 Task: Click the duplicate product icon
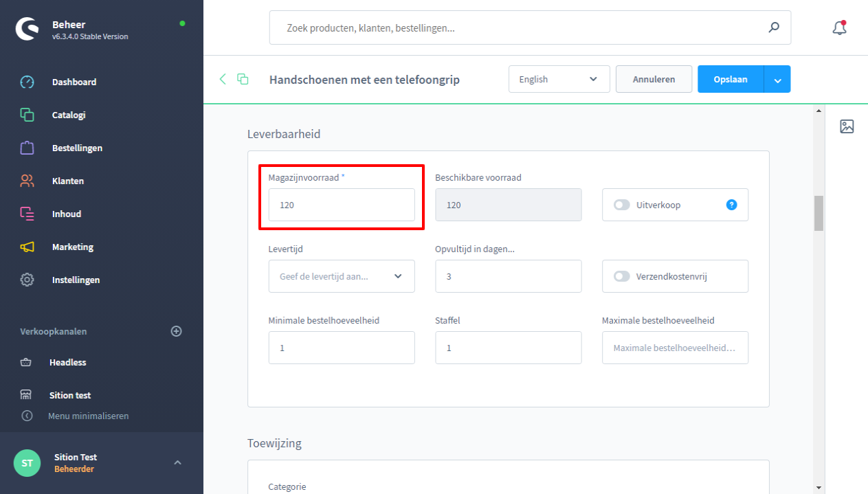(x=243, y=79)
